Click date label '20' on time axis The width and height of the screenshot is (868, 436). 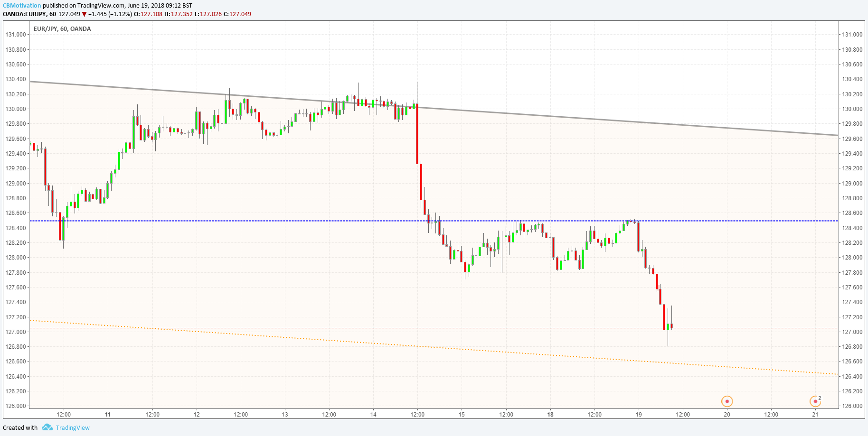tap(727, 414)
